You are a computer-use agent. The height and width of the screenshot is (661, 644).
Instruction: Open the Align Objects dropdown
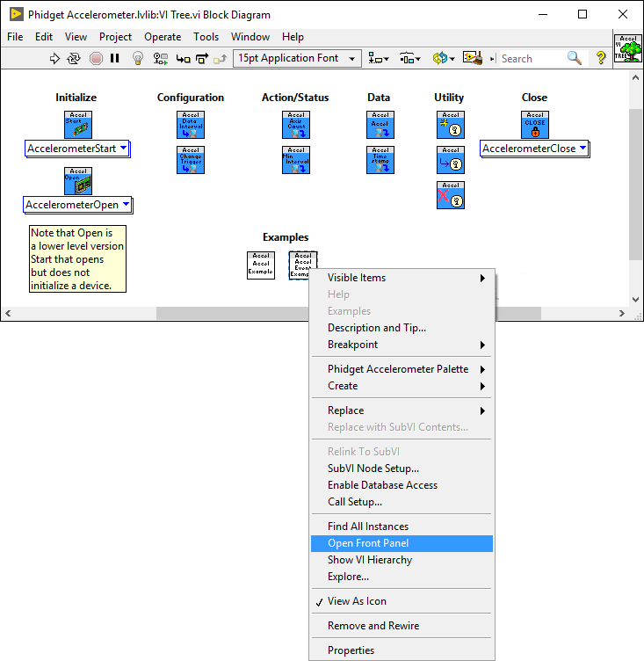(x=379, y=58)
